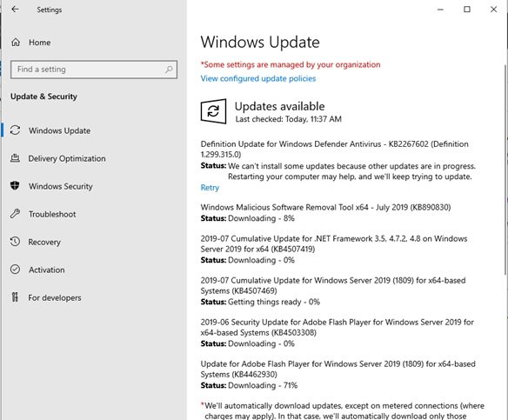
Task: Click the Delivery Optimization icon
Action: tap(16, 158)
